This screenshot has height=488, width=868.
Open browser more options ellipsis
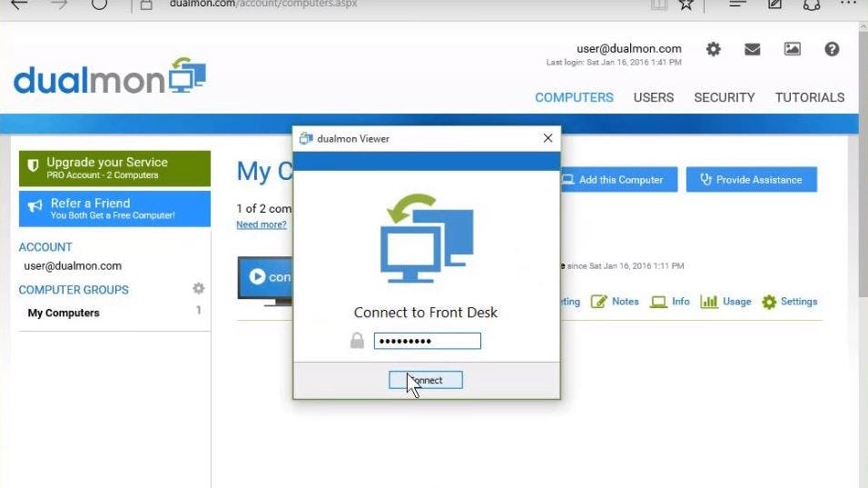(847, 4)
